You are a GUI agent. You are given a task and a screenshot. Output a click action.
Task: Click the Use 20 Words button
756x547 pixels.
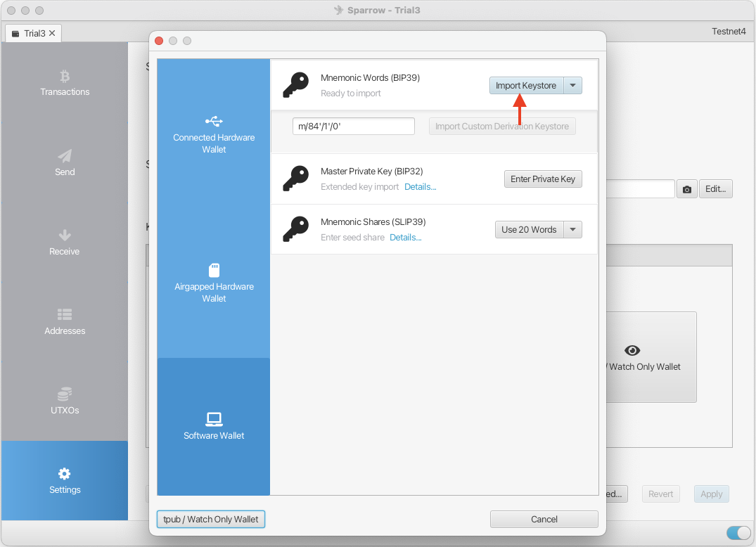tap(529, 229)
